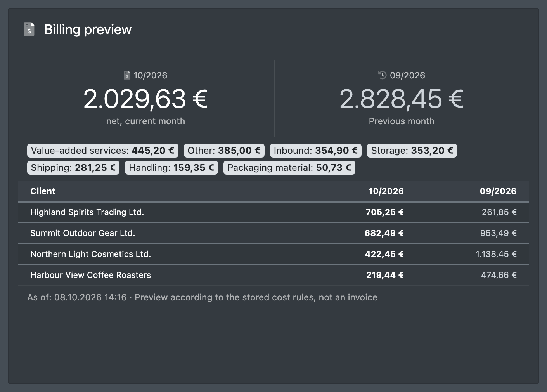Click the small invoice icon beside 10/2026
This screenshot has height=392, width=547.
127,75
